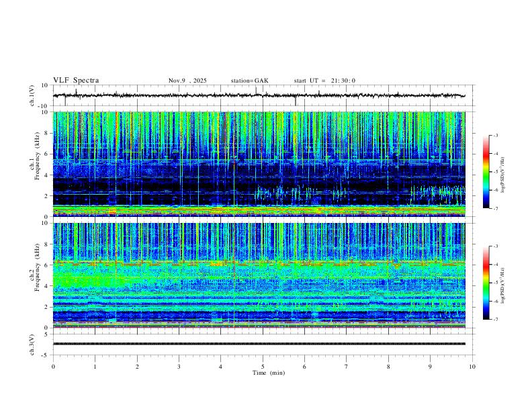
Task: Click the ch.1 voltage waveform trace
Action: (259, 95)
